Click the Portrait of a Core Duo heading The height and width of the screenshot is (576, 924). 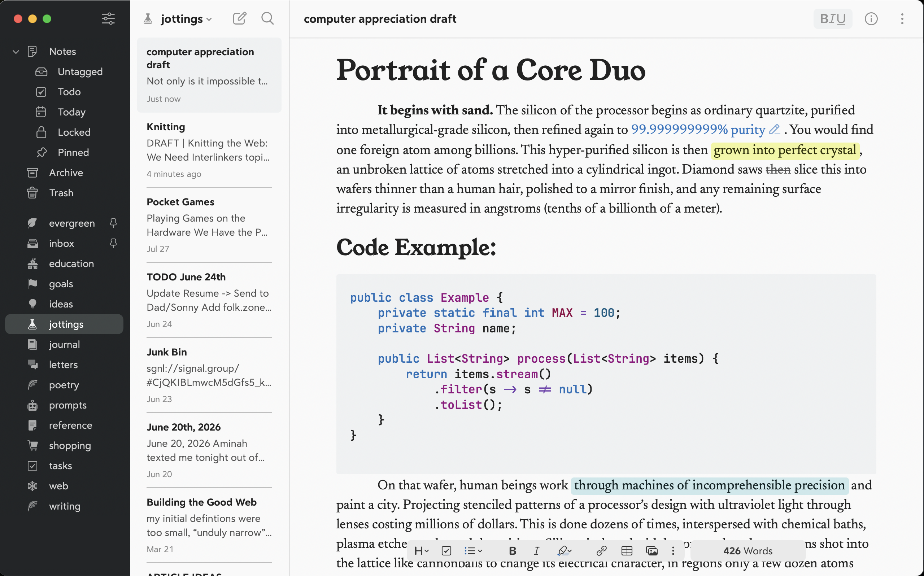(491, 70)
